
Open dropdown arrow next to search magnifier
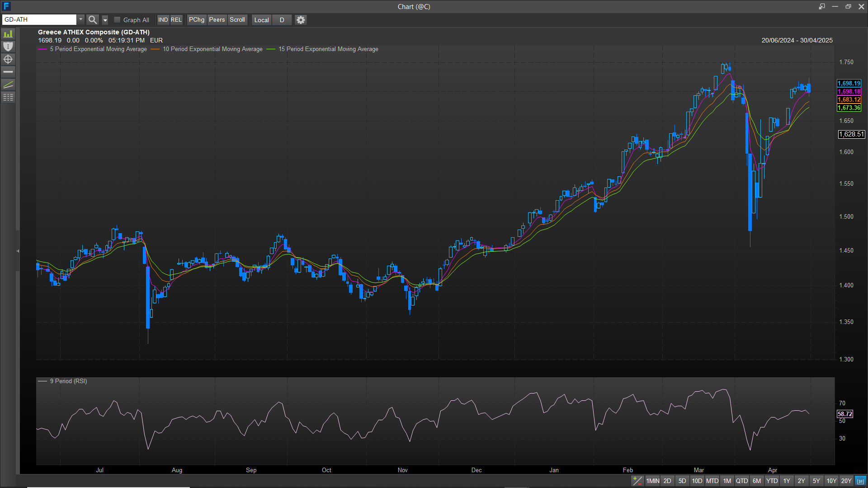(x=105, y=20)
